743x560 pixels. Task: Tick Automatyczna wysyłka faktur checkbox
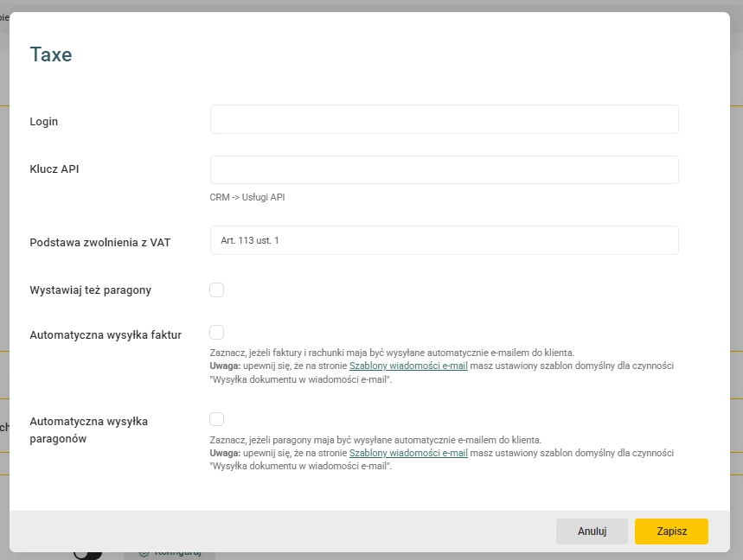(216, 333)
